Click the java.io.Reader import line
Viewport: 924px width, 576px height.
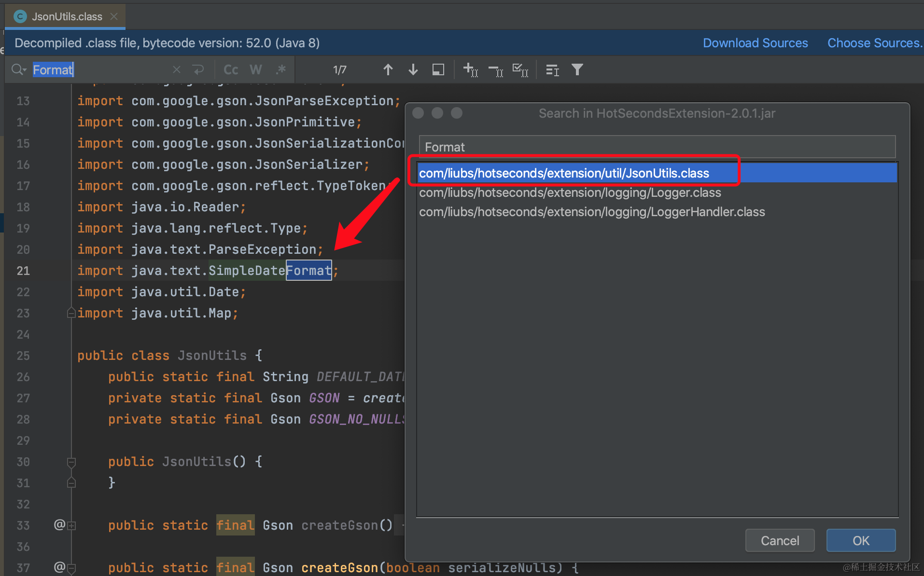coord(162,207)
